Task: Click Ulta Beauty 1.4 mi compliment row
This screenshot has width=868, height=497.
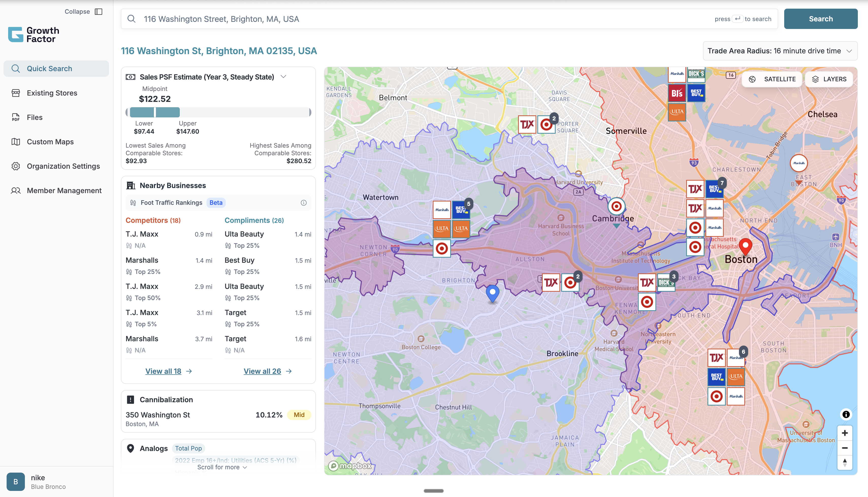Action: click(x=268, y=240)
